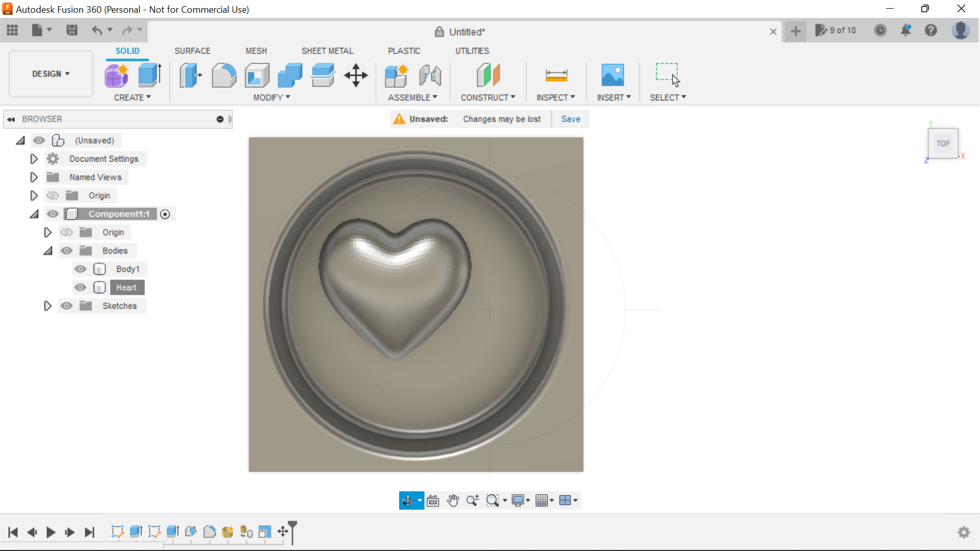
Task: Insert a canvas using the Insert icon
Action: 613,75
